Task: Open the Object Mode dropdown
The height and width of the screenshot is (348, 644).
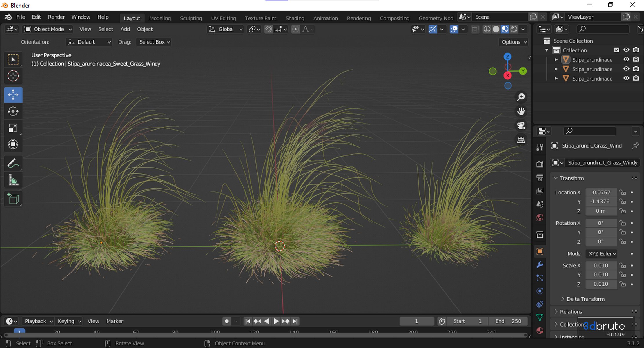Action: tap(48, 29)
